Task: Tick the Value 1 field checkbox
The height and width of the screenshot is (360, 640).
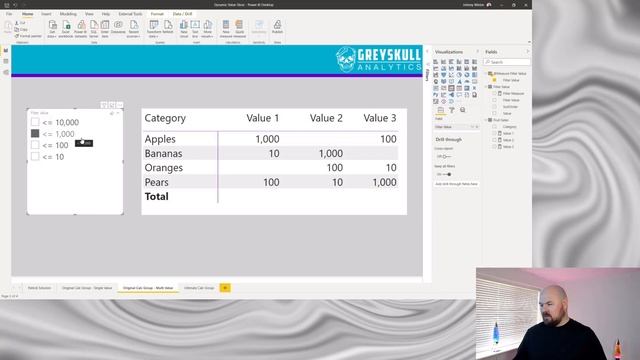Action: pos(494,133)
